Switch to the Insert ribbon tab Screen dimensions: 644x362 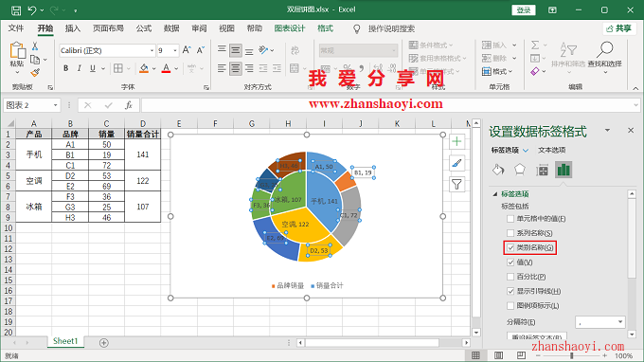point(73,28)
